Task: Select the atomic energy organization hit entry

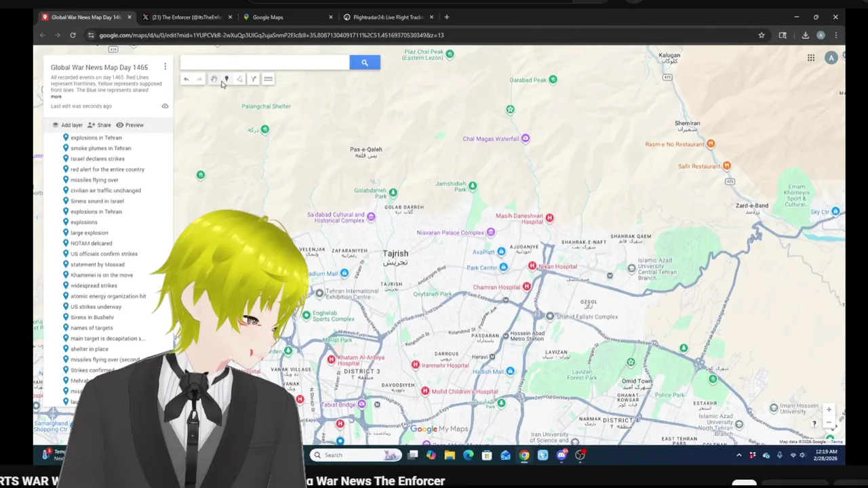Action: (x=108, y=296)
